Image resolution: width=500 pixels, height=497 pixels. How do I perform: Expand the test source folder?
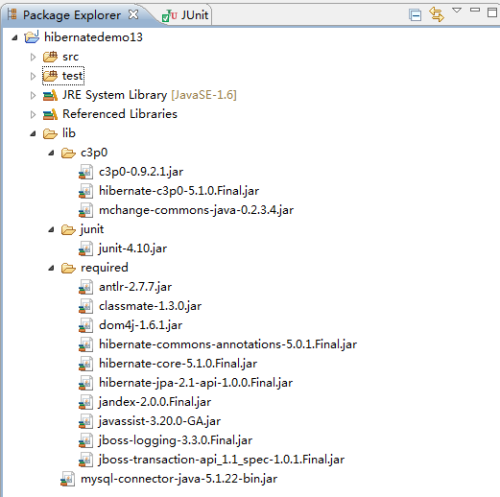tap(33, 76)
